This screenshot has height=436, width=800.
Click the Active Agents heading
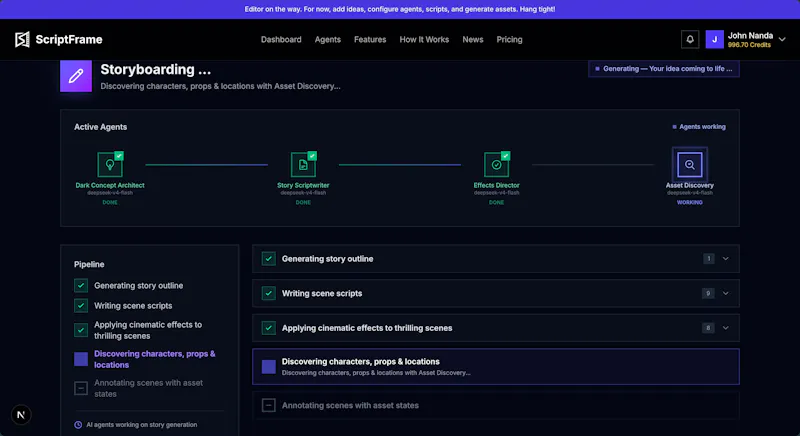[x=101, y=127]
